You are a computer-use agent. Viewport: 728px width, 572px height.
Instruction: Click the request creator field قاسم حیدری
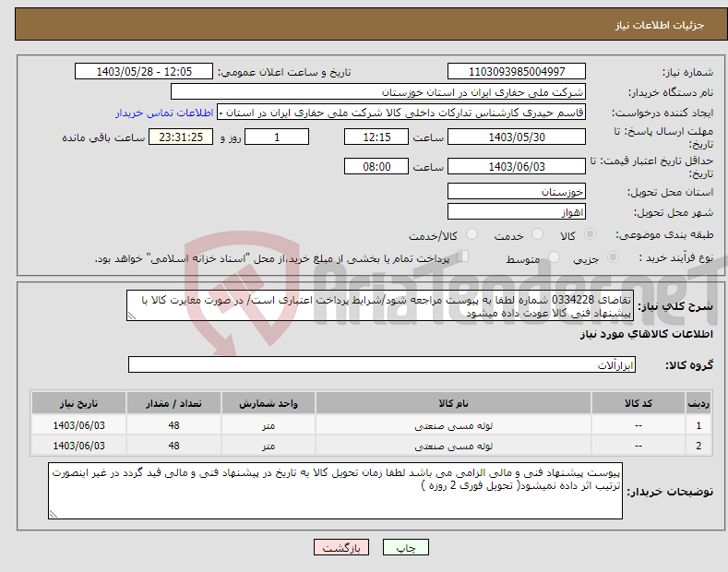pos(401,113)
